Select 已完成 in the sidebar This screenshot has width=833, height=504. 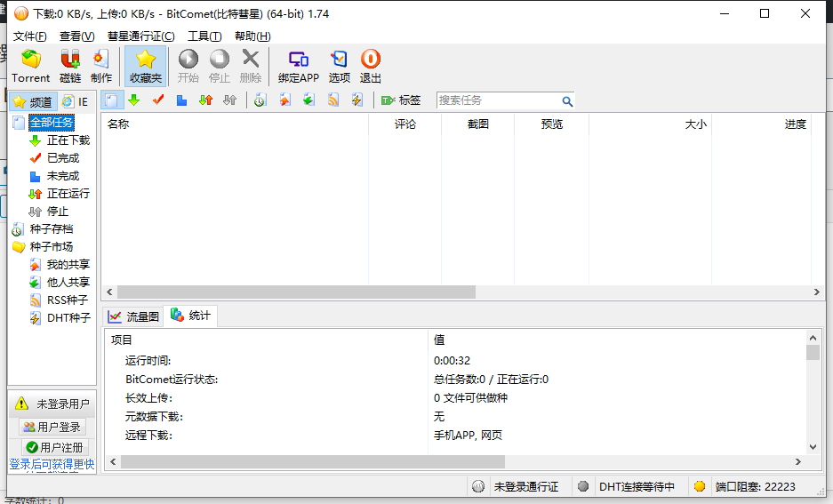[63, 158]
